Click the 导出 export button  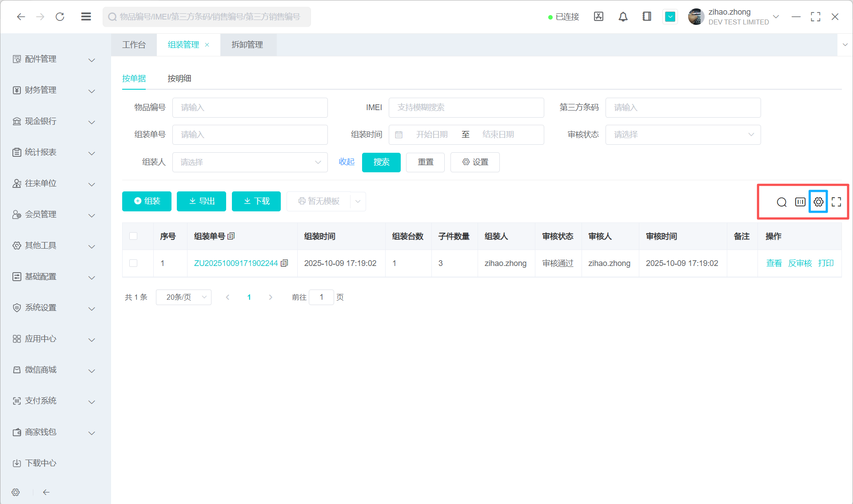201,201
